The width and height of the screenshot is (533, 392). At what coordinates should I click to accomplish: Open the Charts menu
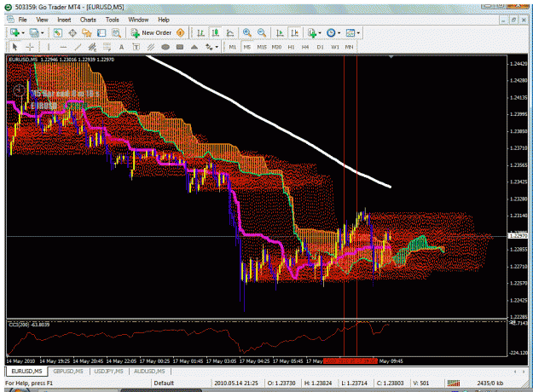point(88,20)
